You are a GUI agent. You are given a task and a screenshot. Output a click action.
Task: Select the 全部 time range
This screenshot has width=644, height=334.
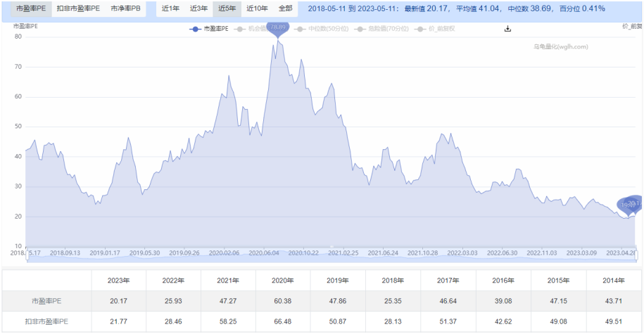pyautogui.click(x=285, y=8)
